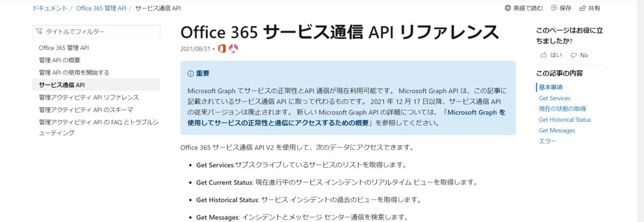
Task: Click 保存 to save the page
Action: coord(566,8)
